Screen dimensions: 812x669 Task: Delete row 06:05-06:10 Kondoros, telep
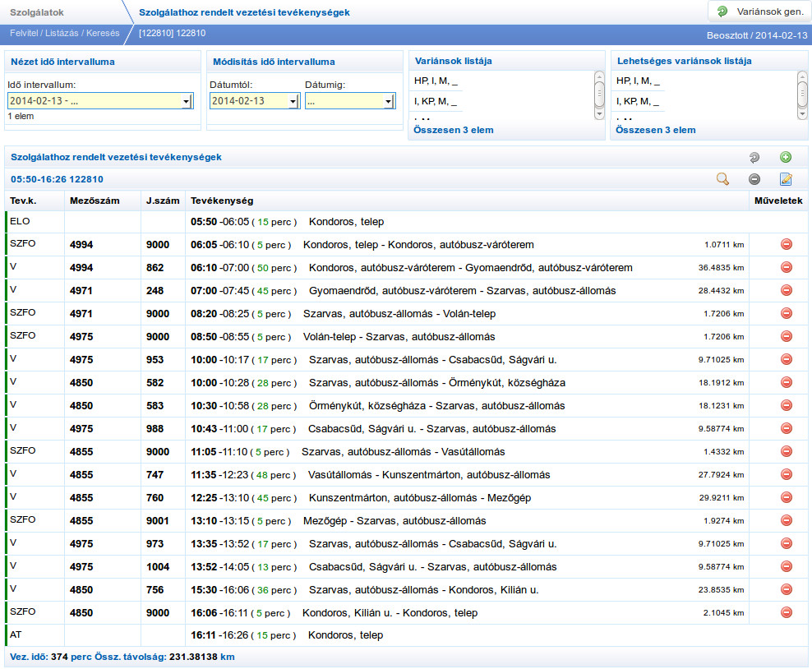click(786, 244)
